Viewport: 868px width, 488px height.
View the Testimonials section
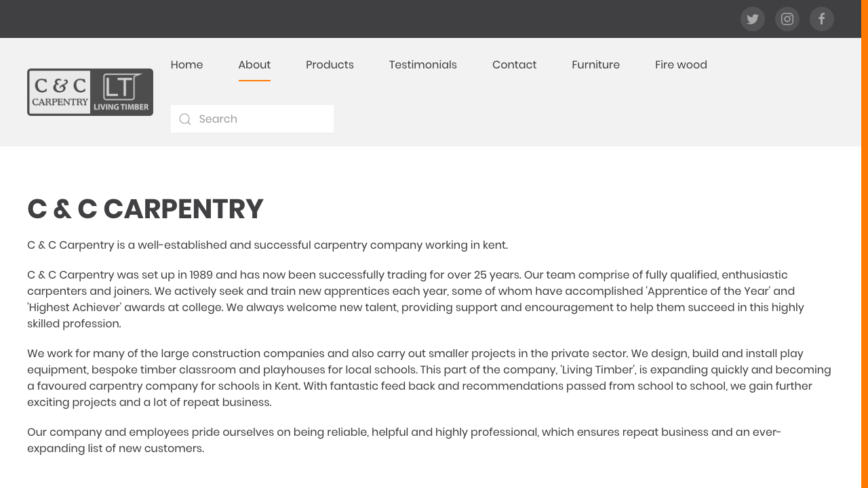coord(422,64)
